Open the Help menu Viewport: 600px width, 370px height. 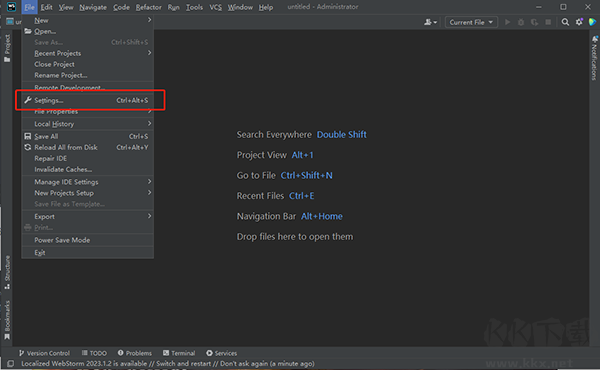[x=266, y=7]
